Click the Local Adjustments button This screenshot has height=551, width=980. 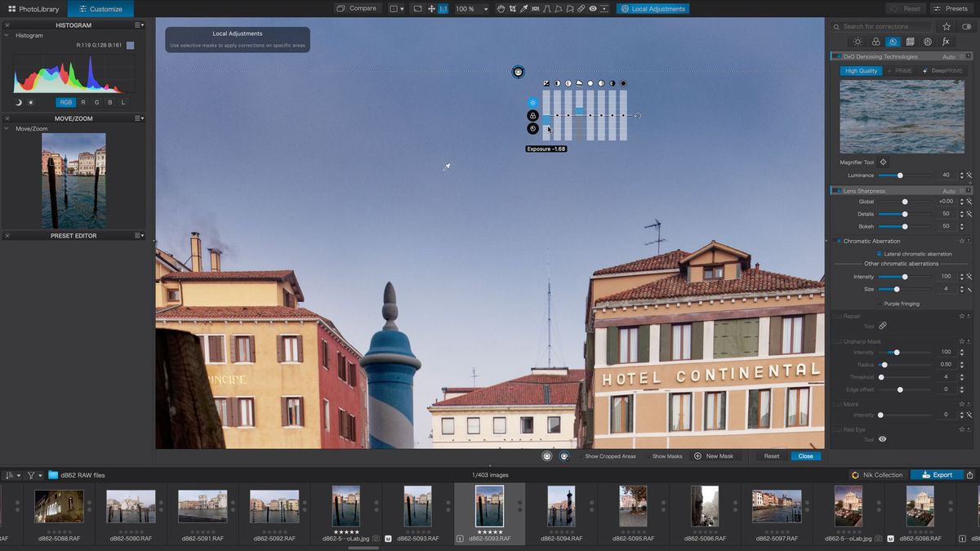[653, 9]
